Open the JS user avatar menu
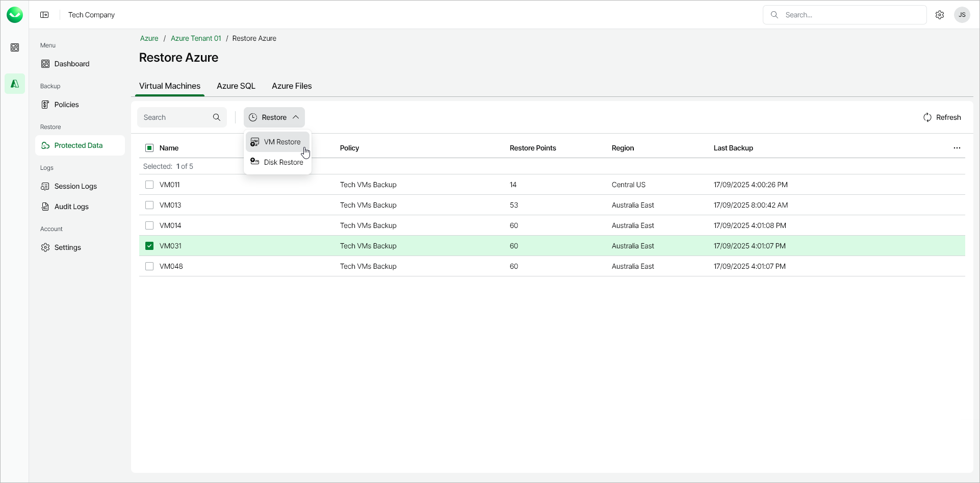The image size is (980, 483). (962, 15)
